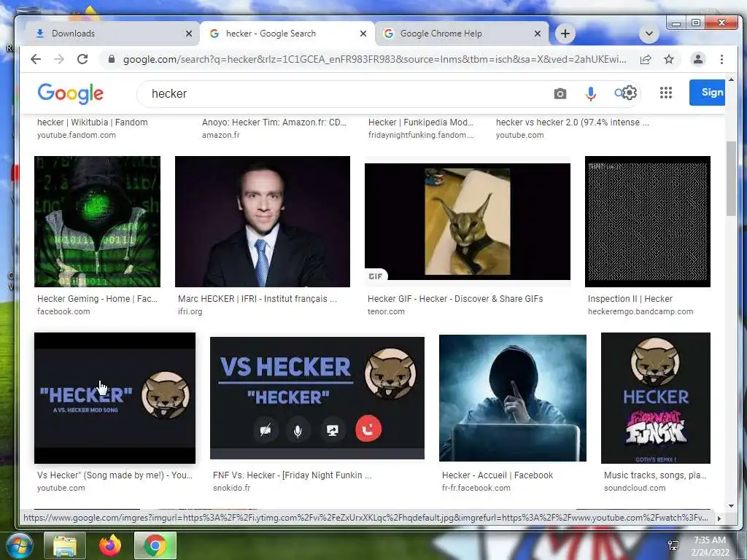The width and height of the screenshot is (747, 560).
Task: Open FNF Vs. Hecker snokido link
Action: click(x=292, y=475)
